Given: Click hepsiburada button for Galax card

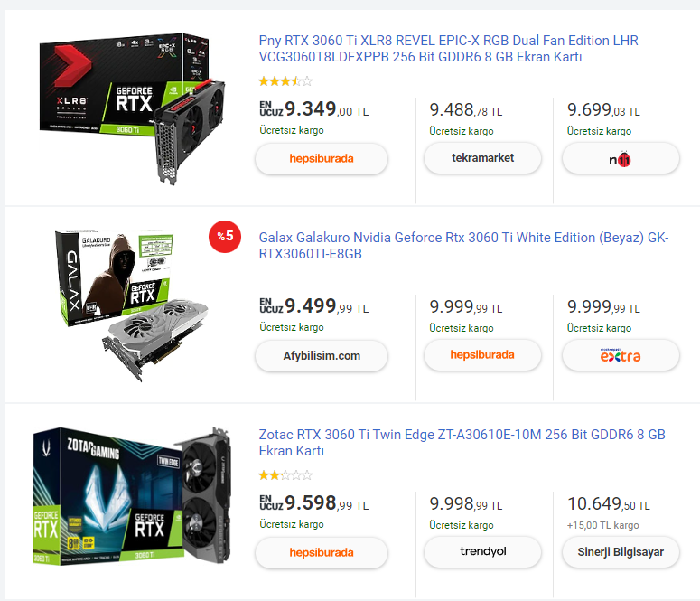Looking at the screenshot, I should click(482, 355).
